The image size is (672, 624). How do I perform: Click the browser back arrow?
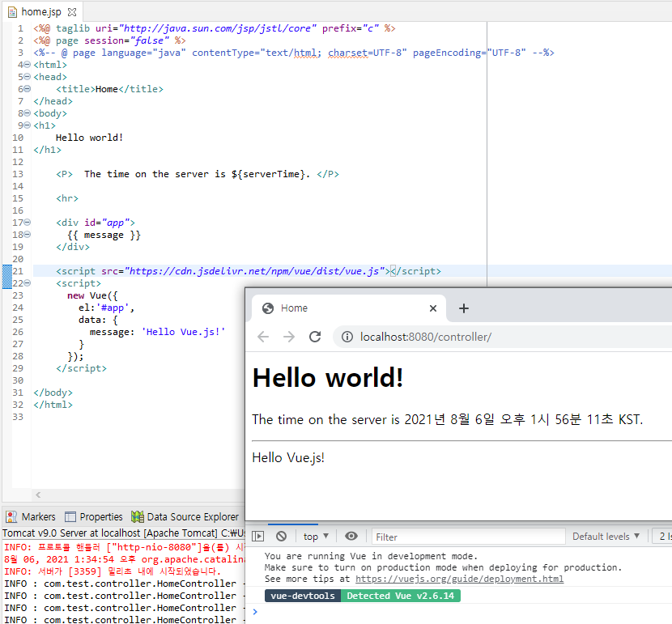pos(263,337)
